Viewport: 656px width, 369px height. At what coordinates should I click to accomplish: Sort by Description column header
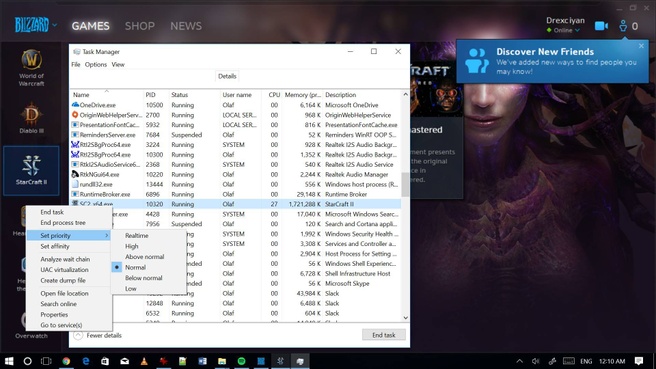pos(362,95)
